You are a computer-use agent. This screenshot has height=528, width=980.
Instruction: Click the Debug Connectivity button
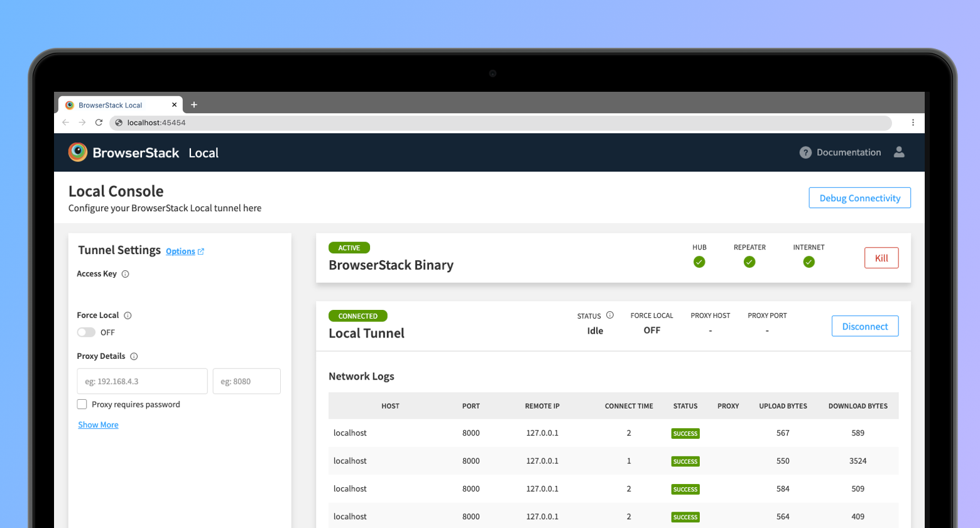click(859, 198)
